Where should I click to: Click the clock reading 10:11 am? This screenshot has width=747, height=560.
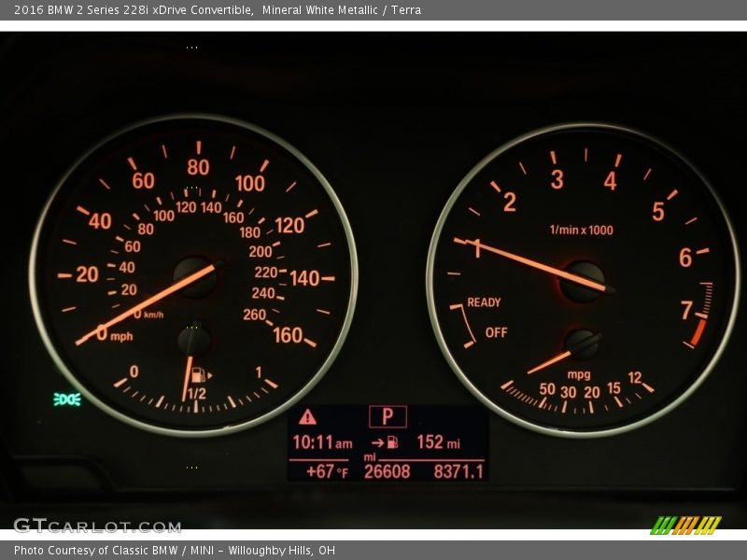(322, 442)
